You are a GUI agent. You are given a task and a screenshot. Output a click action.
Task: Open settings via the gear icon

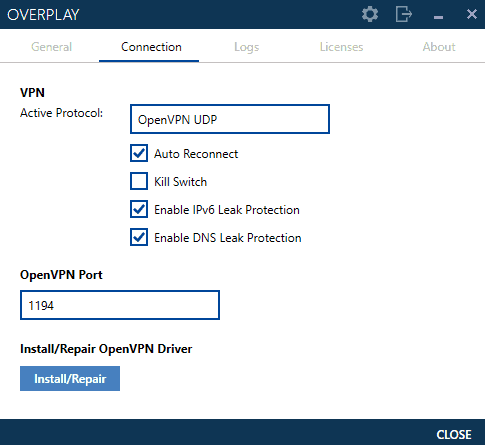(370, 14)
